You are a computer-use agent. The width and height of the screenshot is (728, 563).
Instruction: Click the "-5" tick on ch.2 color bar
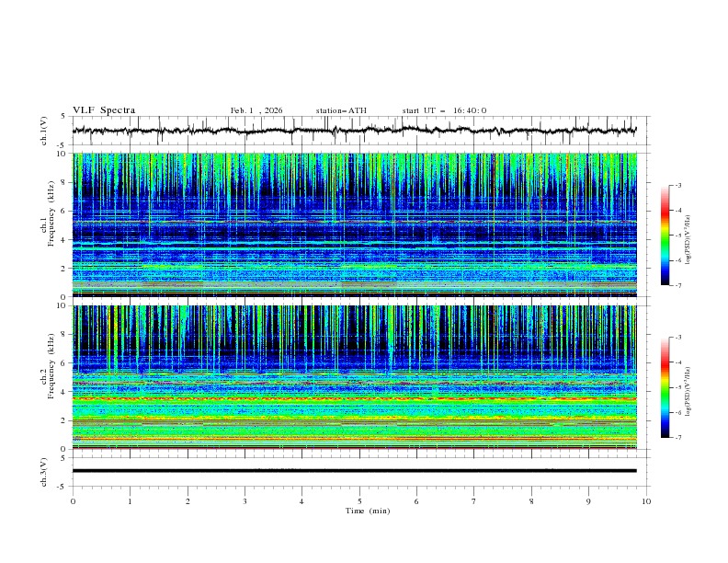678,387
